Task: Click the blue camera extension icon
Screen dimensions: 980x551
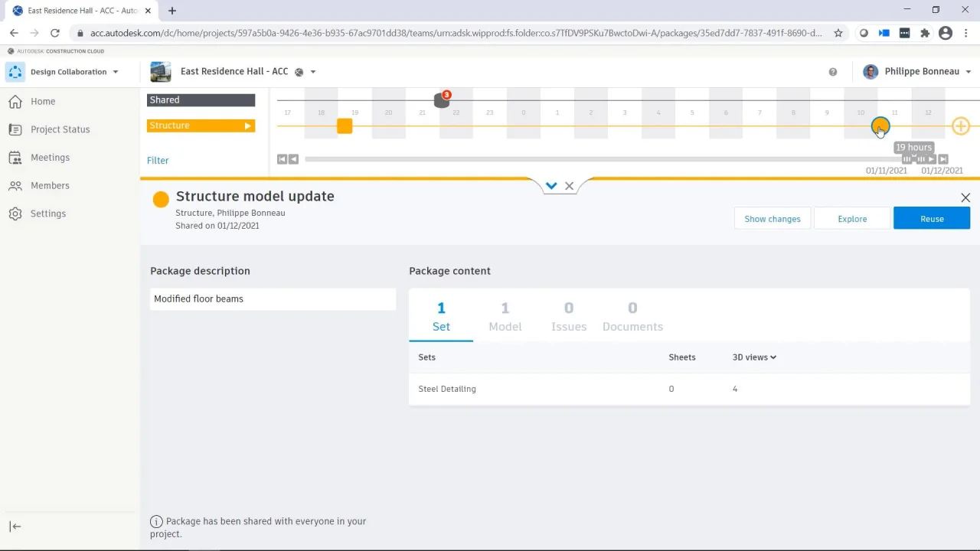Action: point(884,33)
